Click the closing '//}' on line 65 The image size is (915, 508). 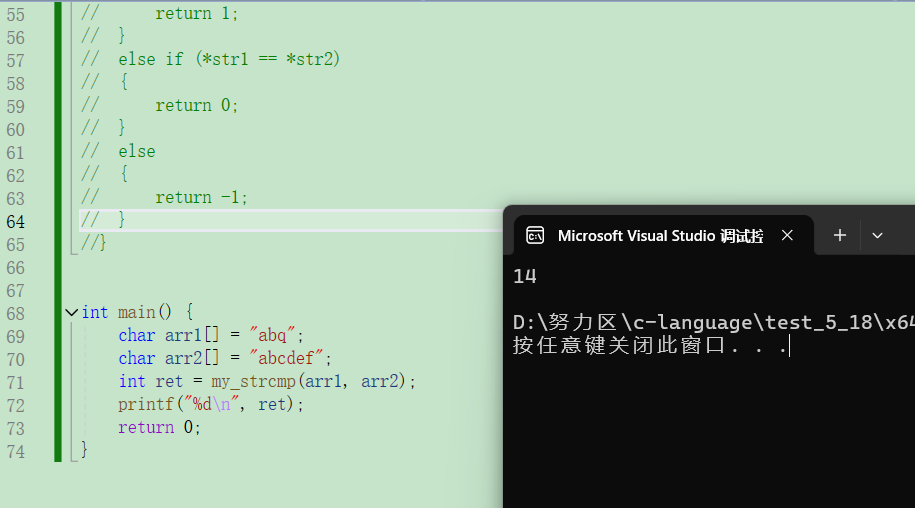93,243
